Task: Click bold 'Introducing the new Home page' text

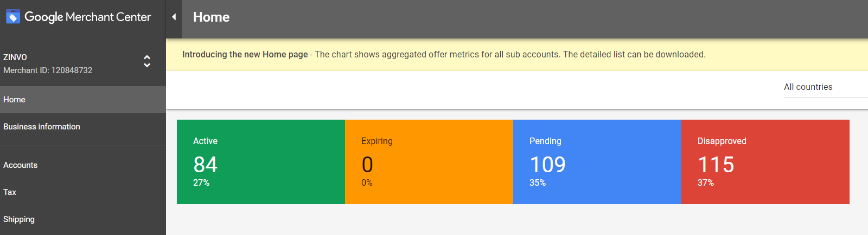Action: [245, 55]
